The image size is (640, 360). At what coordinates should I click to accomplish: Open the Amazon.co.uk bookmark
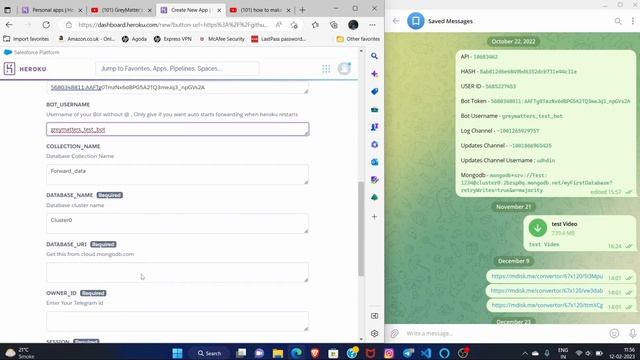pyautogui.click(x=87, y=39)
